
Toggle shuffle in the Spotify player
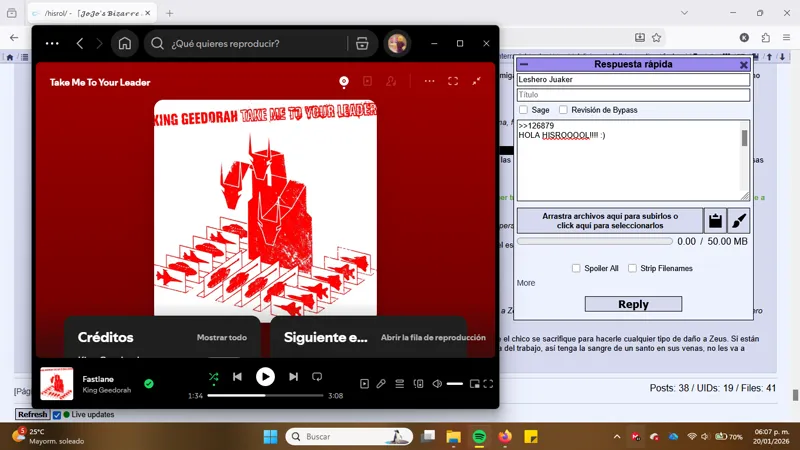tap(213, 377)
